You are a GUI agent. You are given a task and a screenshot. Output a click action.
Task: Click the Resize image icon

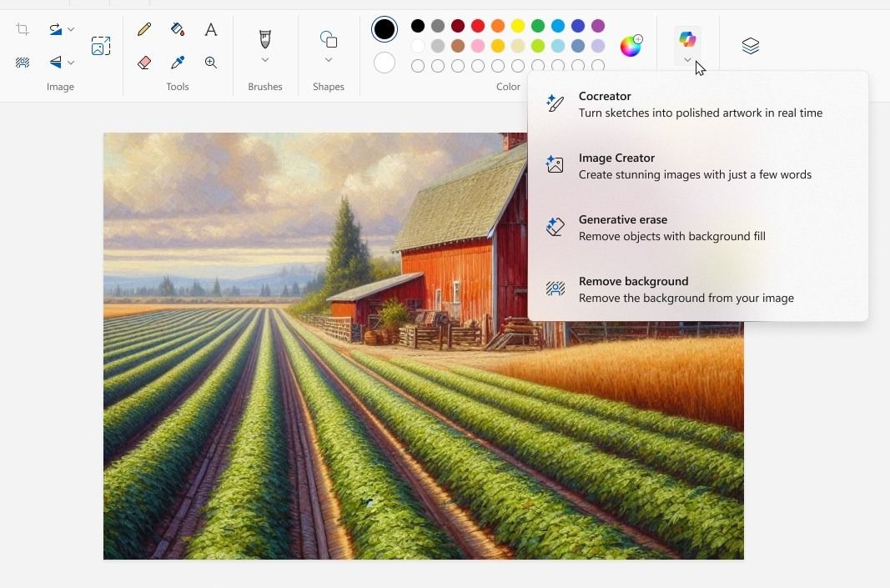(101, 46)
